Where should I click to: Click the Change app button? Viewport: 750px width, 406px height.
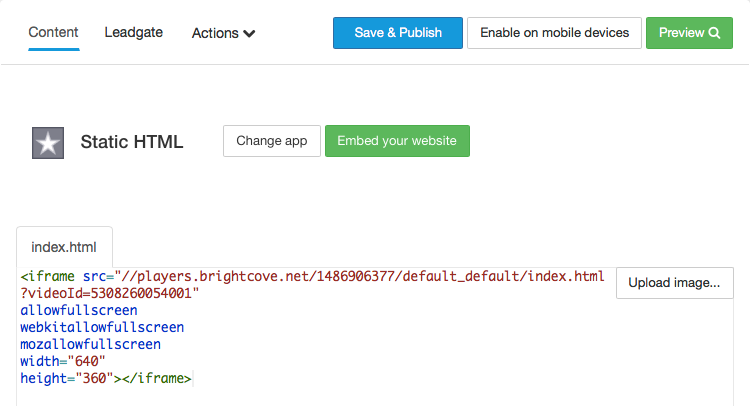pyautogui.click(x=271, y=141)
